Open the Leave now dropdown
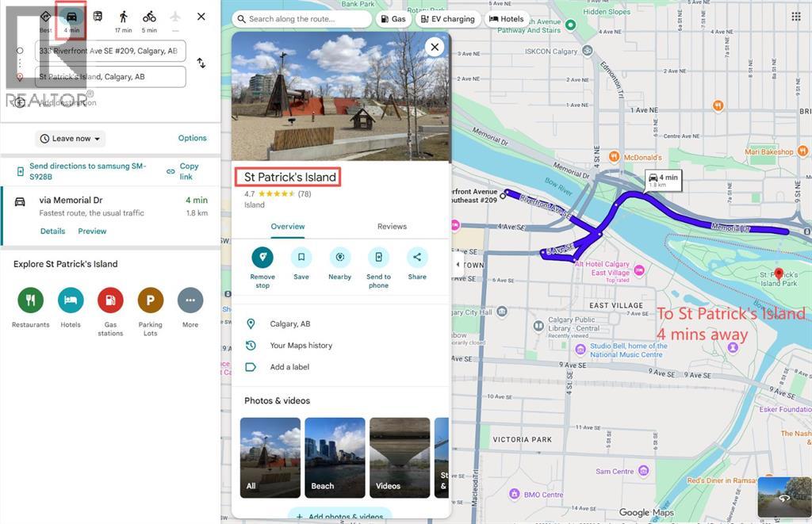This screenshot has height=524, width=812. click(x=71, y=139)
